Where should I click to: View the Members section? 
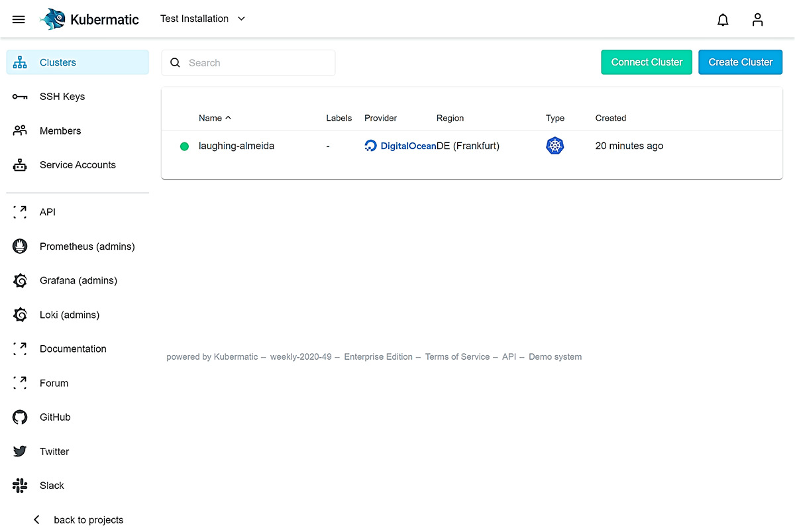tap(60, 131)
